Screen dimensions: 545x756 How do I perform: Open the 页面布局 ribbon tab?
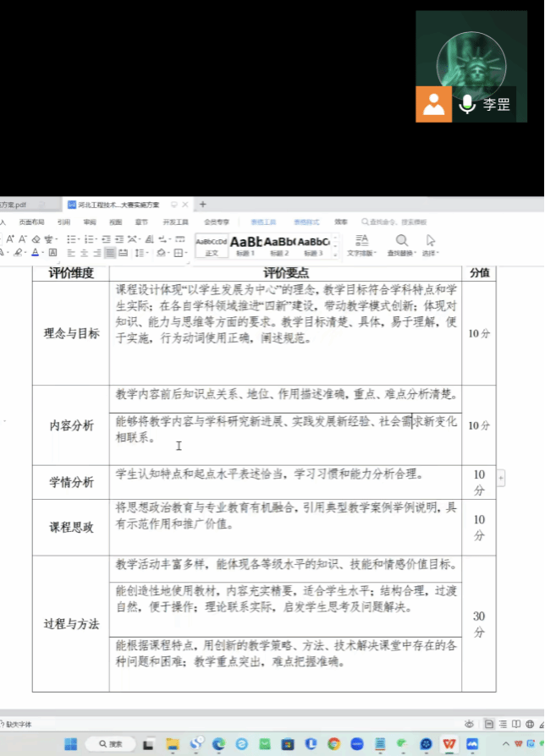pos(31,222)
